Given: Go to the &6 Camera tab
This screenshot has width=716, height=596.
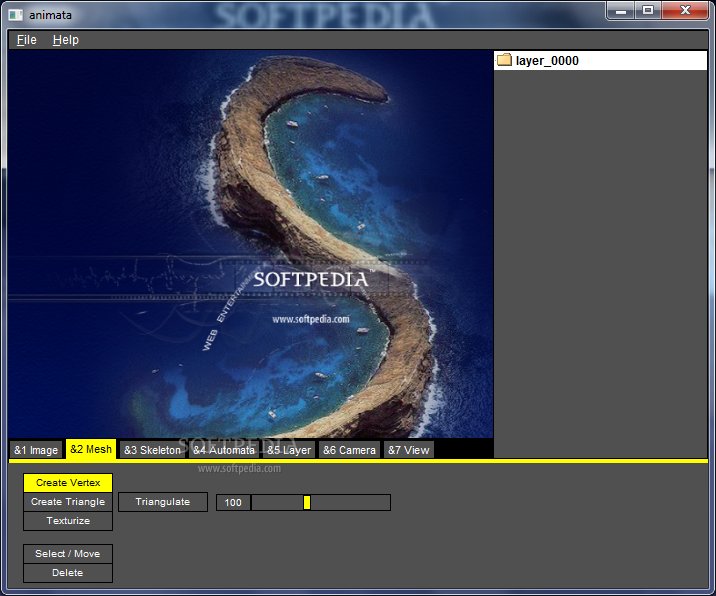Looking at the screenshot, I should click(349, 450).
